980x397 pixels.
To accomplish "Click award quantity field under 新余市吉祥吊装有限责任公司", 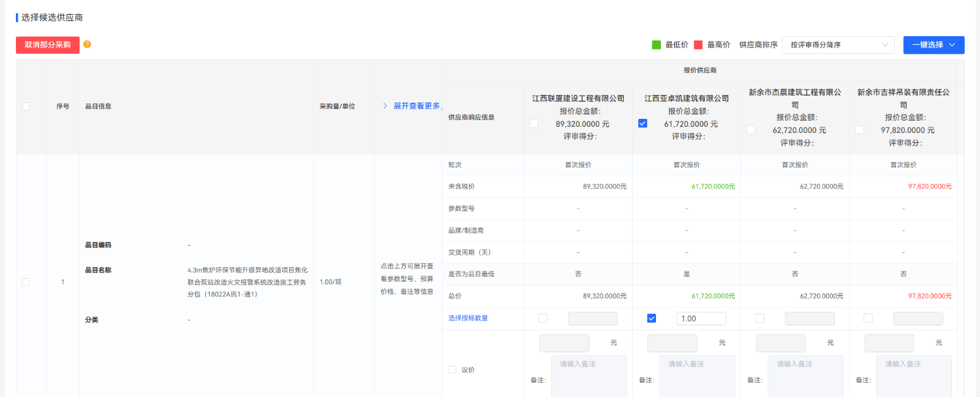I will tap(918, 319).
